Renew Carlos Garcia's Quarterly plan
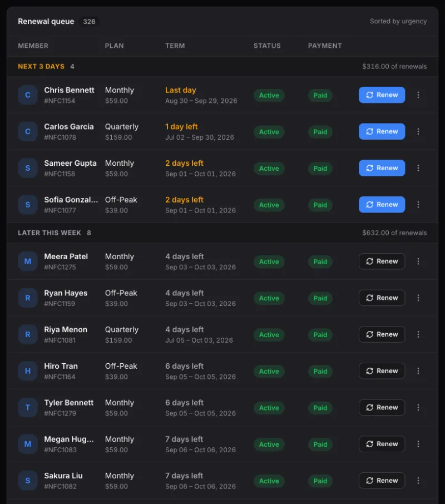The width and height of the screenshot is (445, 504). pos(382,131)
